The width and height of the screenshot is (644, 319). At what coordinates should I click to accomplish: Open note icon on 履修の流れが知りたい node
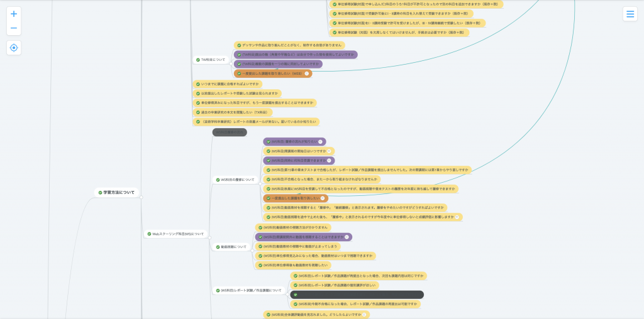320,142
